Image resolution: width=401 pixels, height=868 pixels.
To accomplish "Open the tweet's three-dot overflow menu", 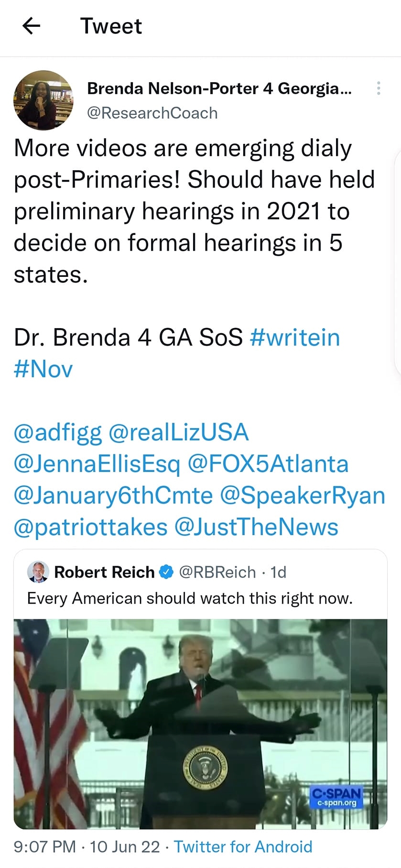I will click(379, 88).
